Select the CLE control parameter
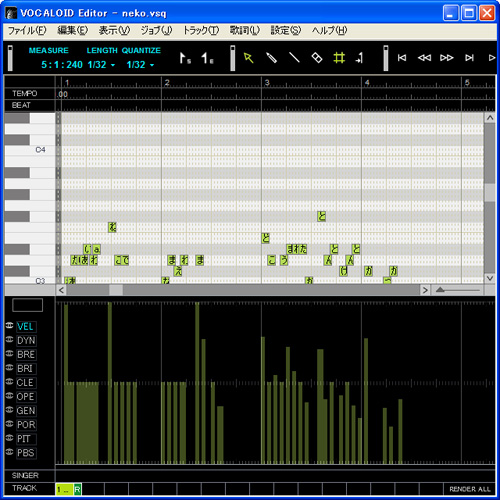Screen dimensions: 500x500 (26, 383)
